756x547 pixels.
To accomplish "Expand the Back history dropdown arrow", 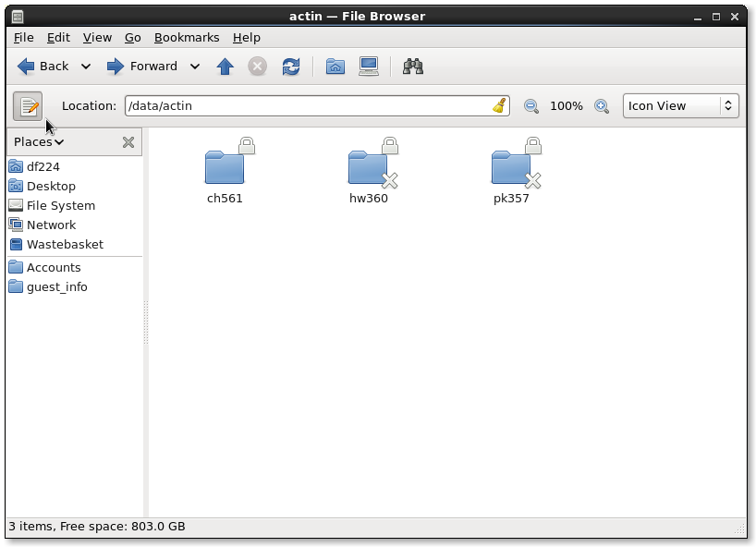I will click(86, 67).
